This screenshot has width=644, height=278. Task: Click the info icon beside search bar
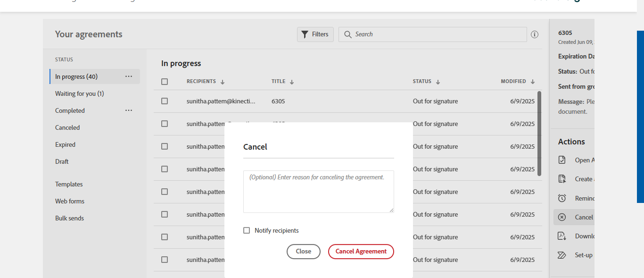(x=535, y=34)
